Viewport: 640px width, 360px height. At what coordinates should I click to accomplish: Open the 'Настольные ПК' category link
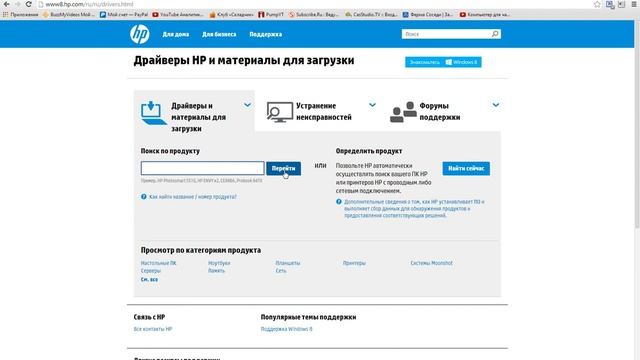pyautogui.click(x=158, y=263)
